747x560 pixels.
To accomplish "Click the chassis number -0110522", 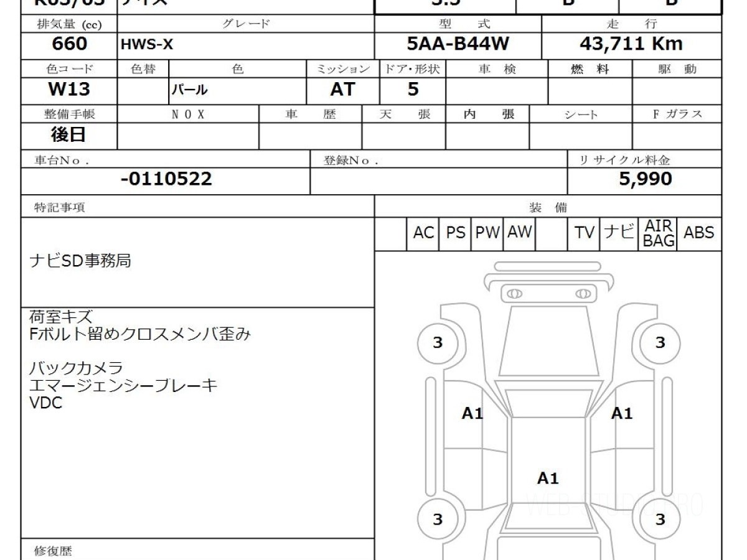I will click(166, 179).
